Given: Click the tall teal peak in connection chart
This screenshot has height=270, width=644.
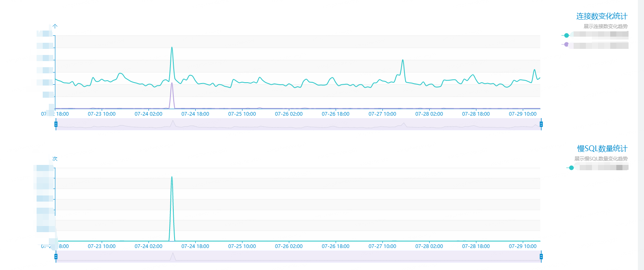Looking at the screenshot, I should (x=172, y=48).
